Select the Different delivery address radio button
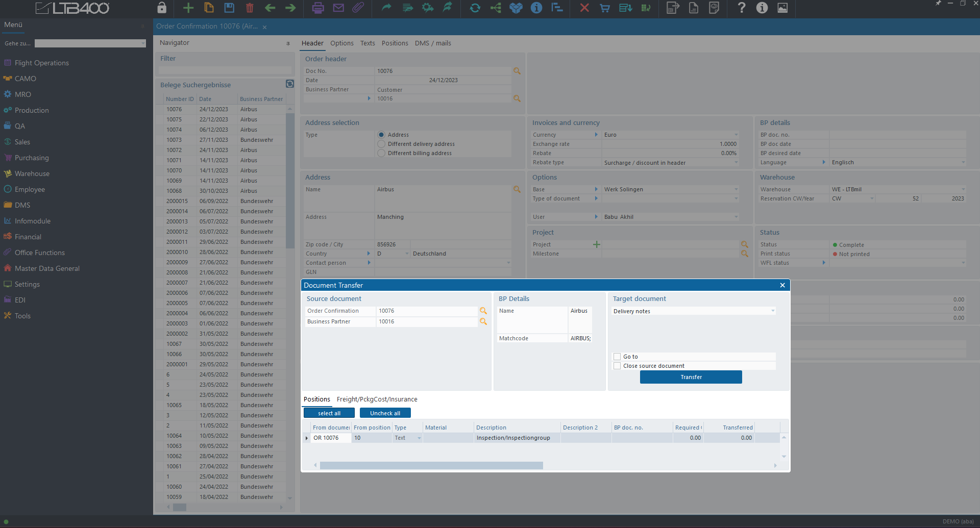980x528 pixels. pyautogui.click(x=381, y=144)
